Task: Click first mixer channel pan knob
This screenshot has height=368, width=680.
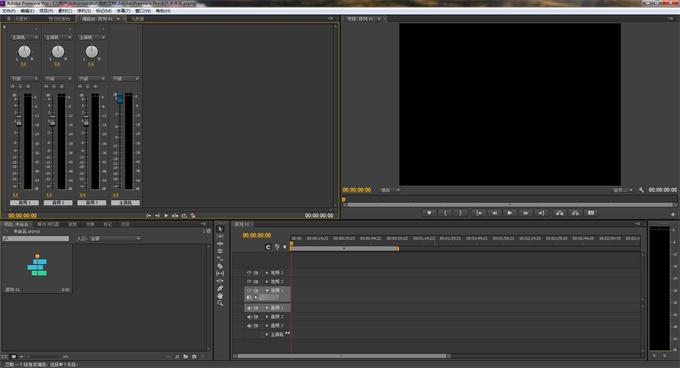Action: pyautogui.click(x=24, y=52)
